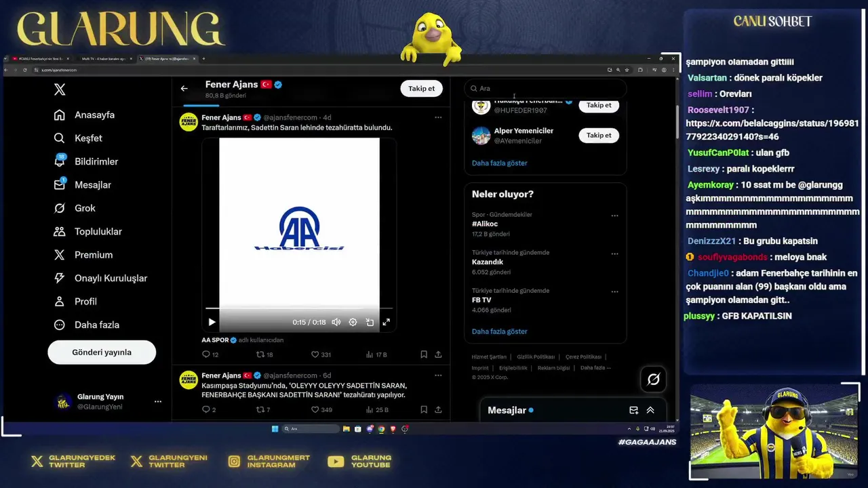Open video settings gear

(x=353, y=323)
